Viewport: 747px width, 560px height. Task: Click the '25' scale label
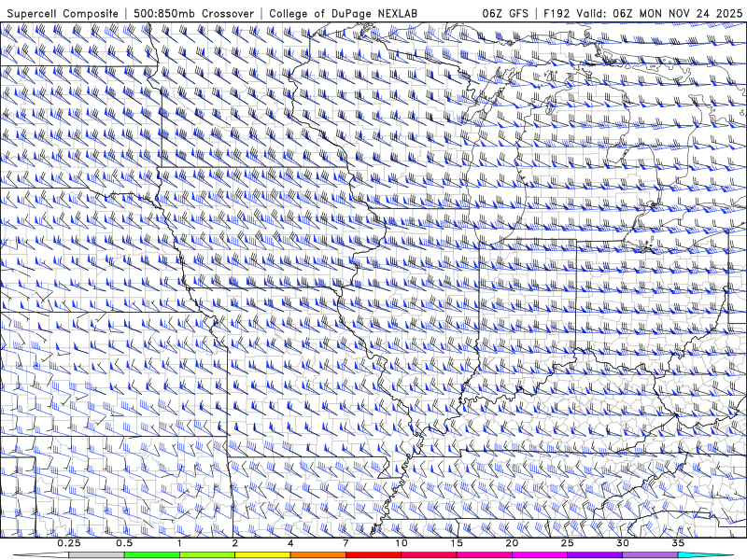[x=567, y=543]
